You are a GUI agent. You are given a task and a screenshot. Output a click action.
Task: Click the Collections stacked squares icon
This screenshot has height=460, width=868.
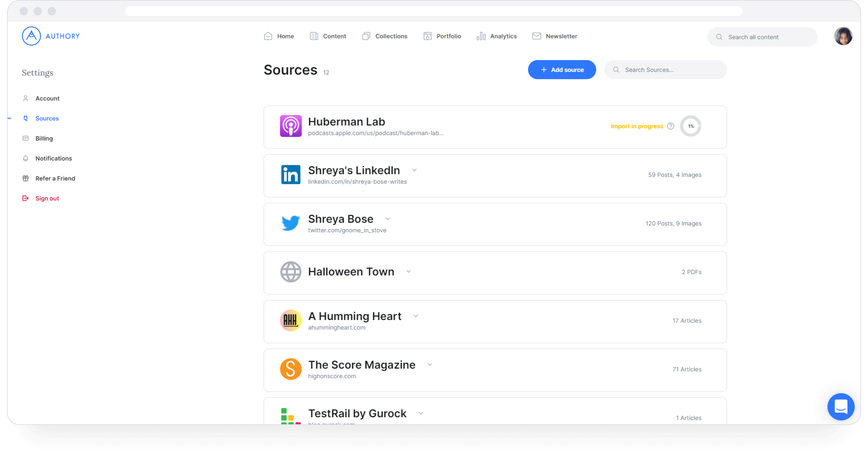(x=366, y=36)
